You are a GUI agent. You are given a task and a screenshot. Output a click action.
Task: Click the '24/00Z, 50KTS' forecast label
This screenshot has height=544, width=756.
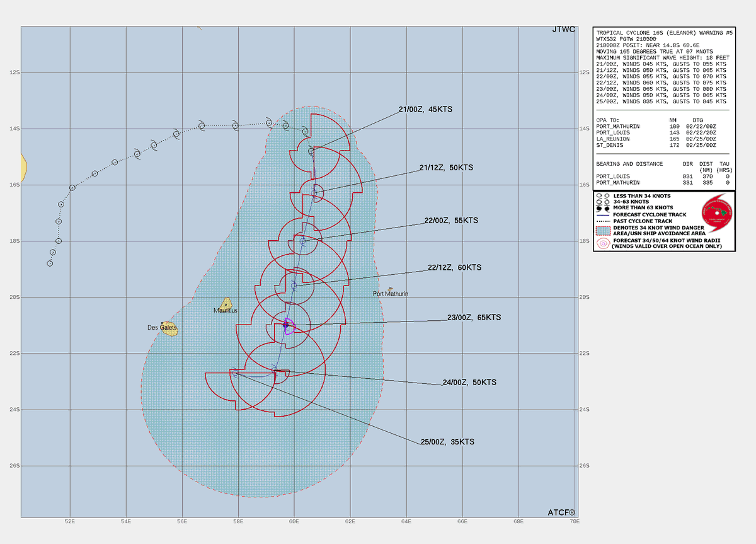click(x=469, y=383)
